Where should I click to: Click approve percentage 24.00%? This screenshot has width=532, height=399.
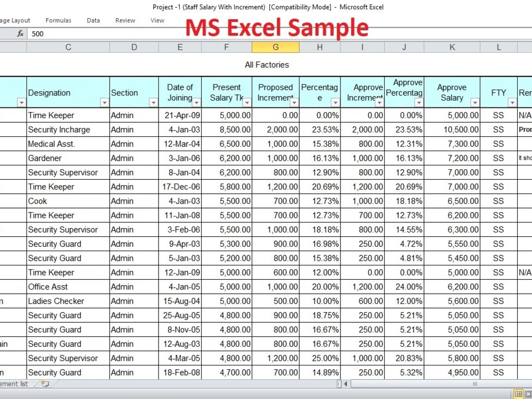click(404, 287)
